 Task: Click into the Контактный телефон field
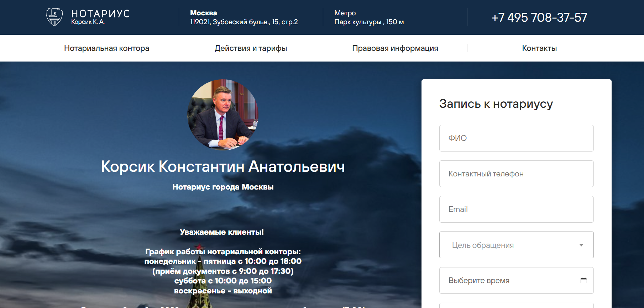coord(516,174)
